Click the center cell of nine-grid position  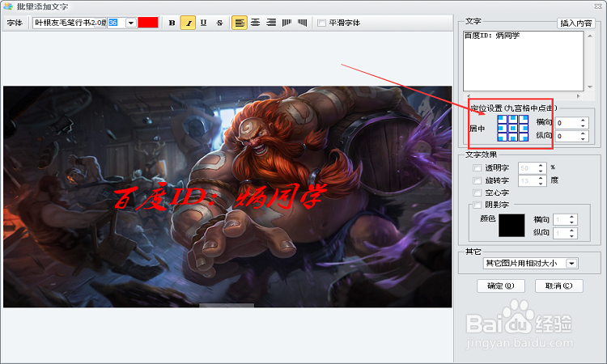coord(513,128)
